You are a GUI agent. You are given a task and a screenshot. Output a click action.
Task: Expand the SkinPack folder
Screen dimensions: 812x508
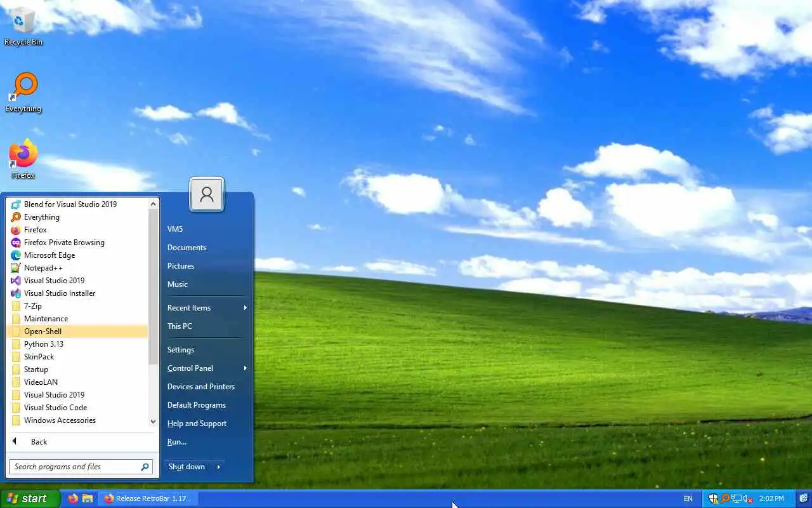tap(77, 357)
